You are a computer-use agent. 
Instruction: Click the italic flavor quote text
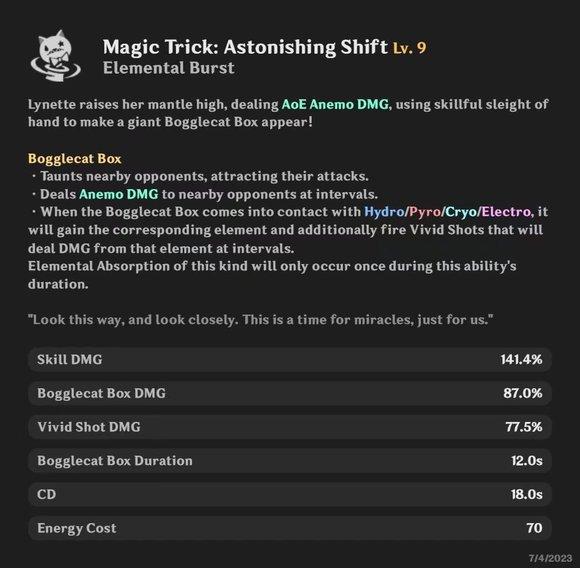pos(261,320)
